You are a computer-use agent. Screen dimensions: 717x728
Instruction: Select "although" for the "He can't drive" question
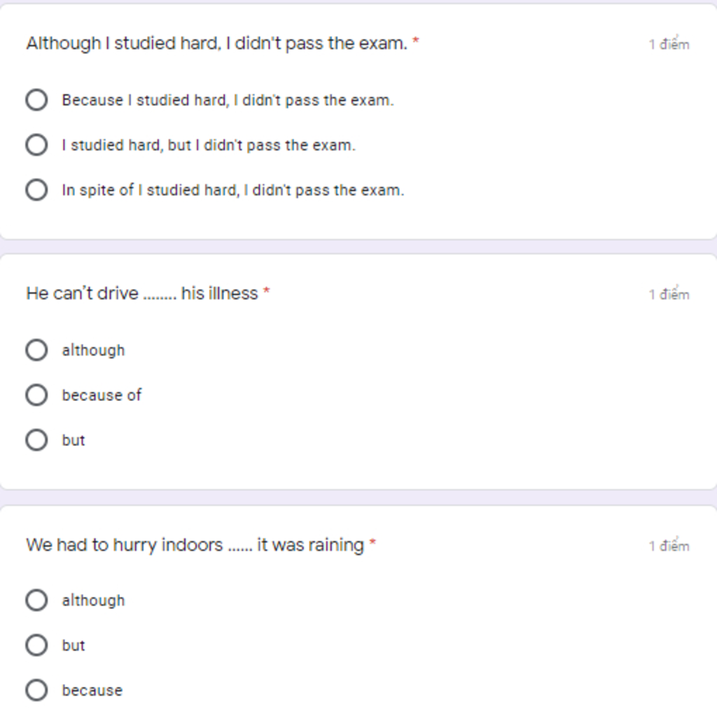pyautogui.click(x=36, y=350)
